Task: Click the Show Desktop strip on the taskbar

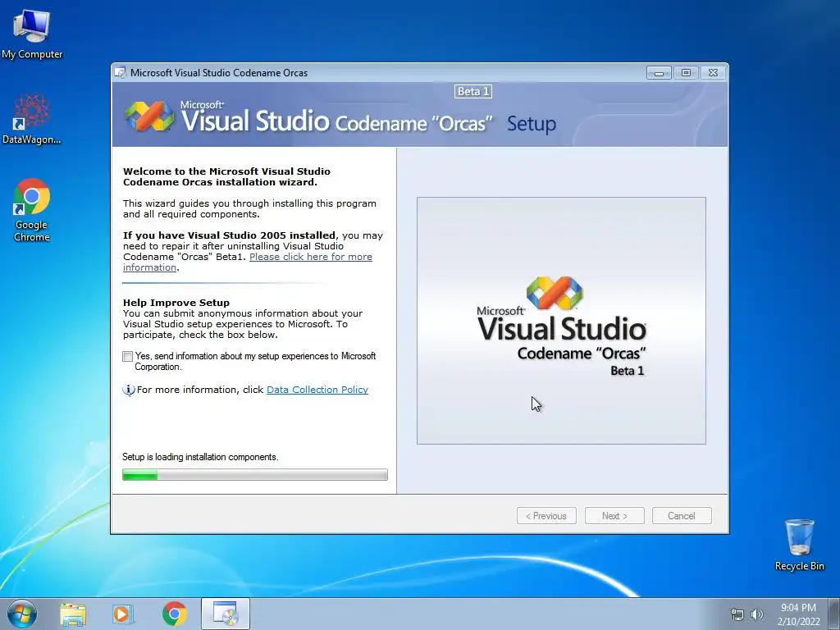Action: pyautogui.click(x=834, y=614)
